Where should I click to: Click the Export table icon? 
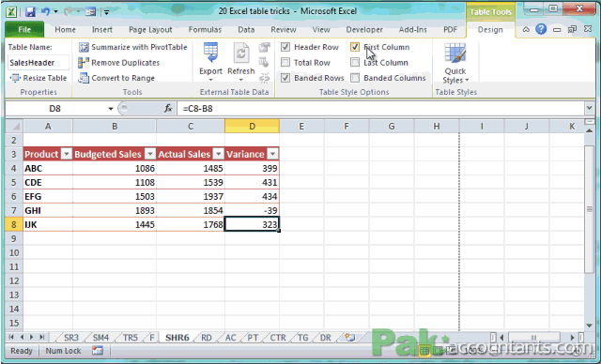click(210, 53)
